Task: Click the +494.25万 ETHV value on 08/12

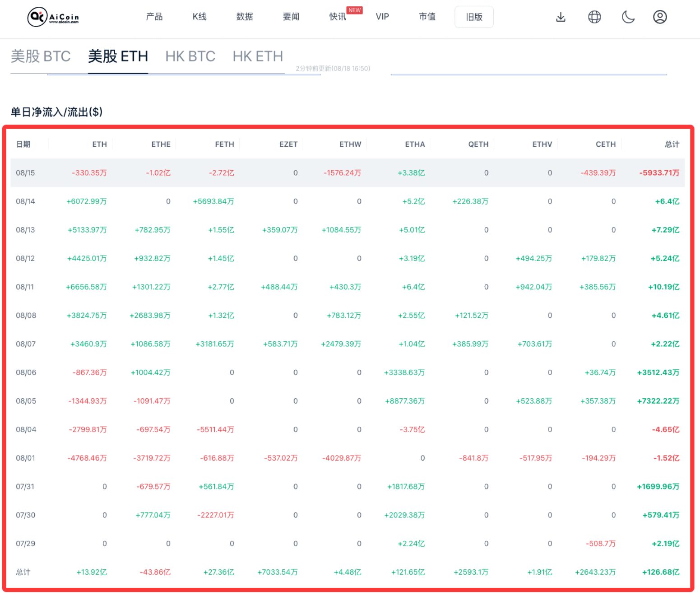Action: pos(534,258)
